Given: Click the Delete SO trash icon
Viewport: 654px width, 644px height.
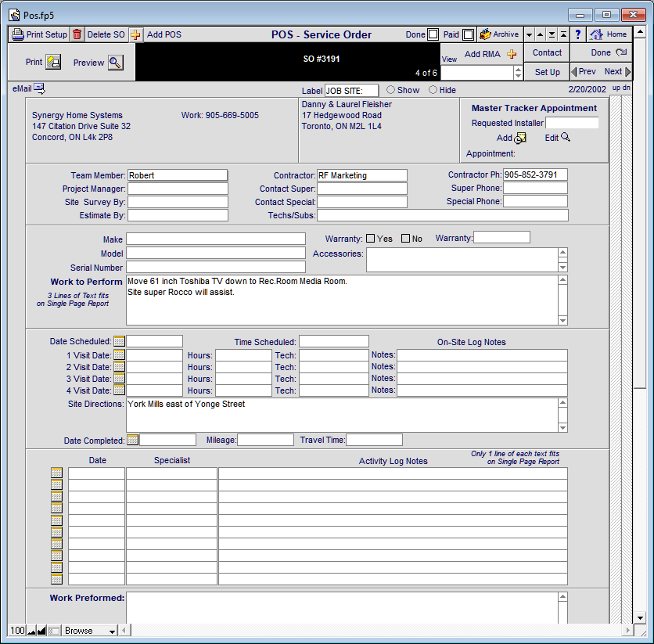Looking at the screenshot, I should 77,34.
